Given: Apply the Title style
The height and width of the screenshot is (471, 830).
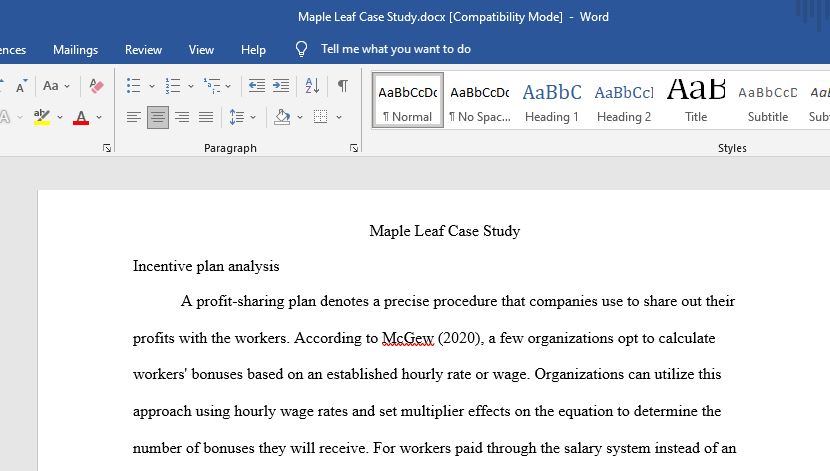Looking at the screenshot, I should (696, 101).
